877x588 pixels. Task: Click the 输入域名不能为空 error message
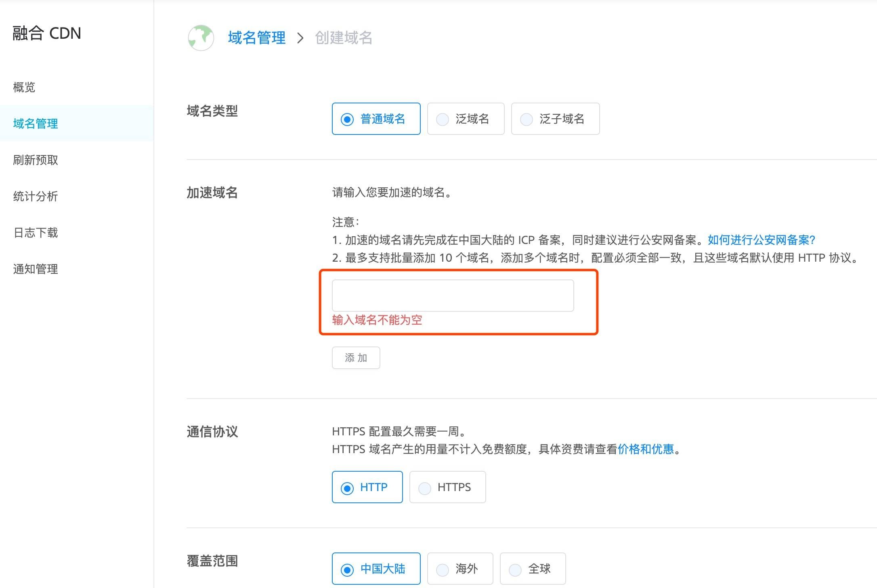377,320
